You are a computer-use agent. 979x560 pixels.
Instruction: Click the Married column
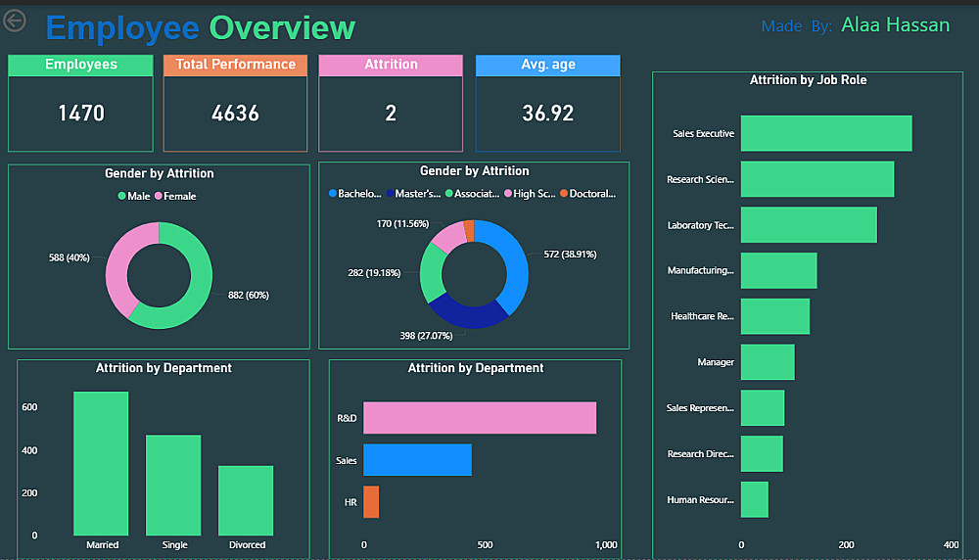pyautogui.click(x=101, y=463)
